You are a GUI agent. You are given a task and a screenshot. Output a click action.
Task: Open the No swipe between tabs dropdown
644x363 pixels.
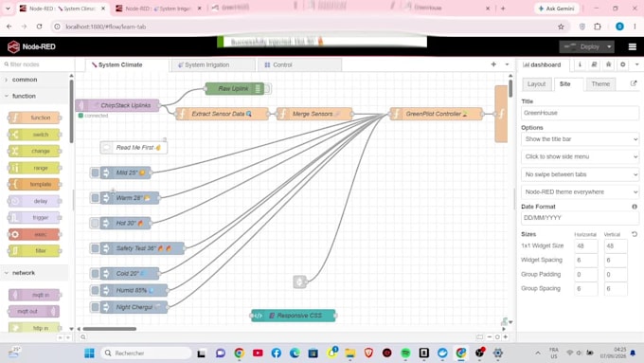(x=580, y=174)
